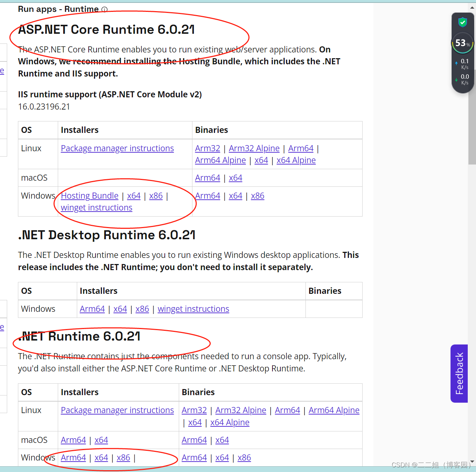
Task: Click the green shield icon in floating widget
Action: click(x=463, y=22)
